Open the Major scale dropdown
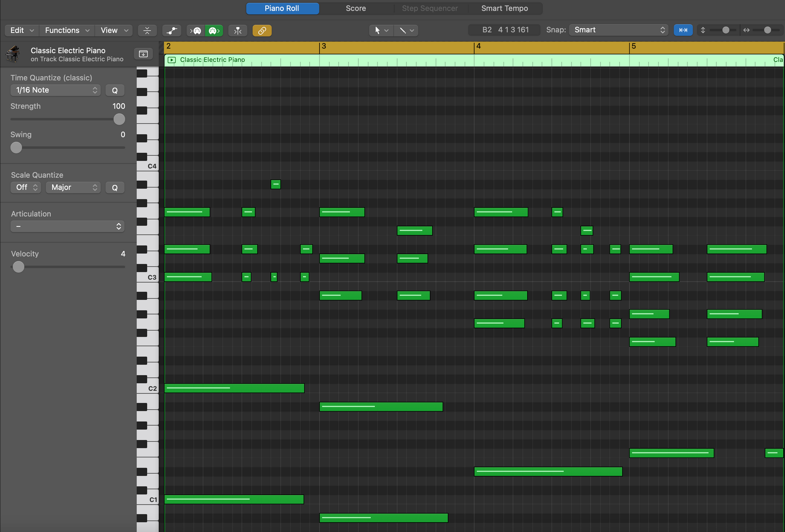This screenshot has width=785, height=532. pyautogui.click(x=73, y=188)
